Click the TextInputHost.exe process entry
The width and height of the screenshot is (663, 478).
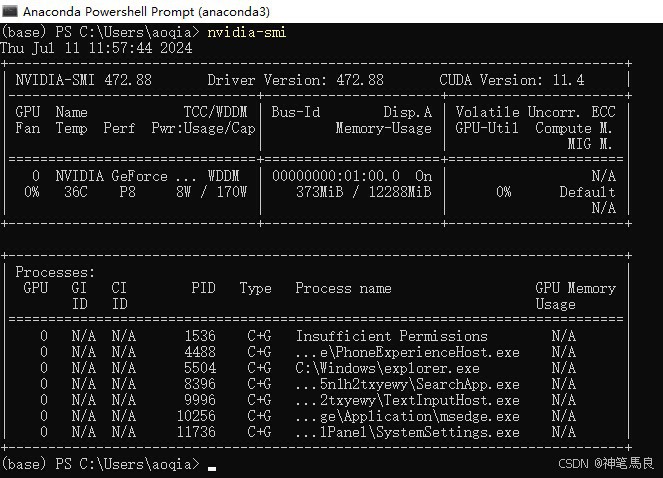pyautogui.click(x=408, y=400)
